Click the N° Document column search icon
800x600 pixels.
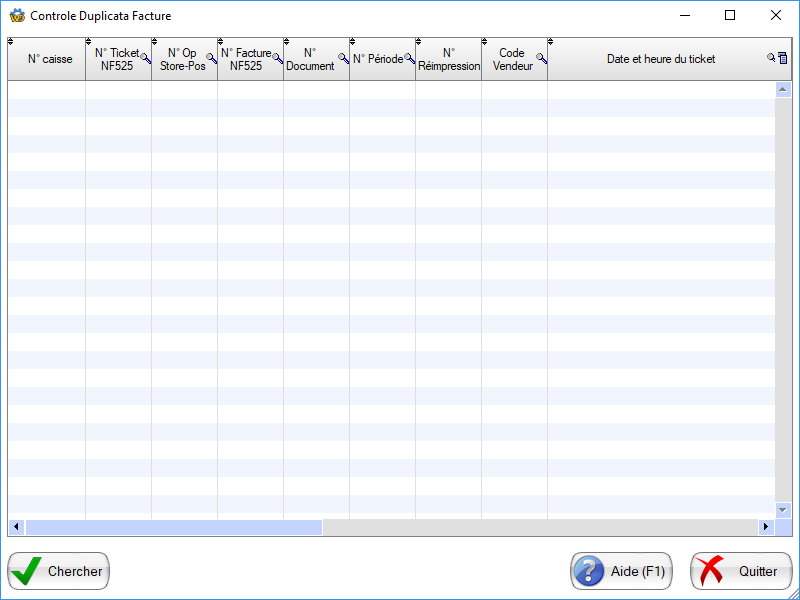point(343,59)
